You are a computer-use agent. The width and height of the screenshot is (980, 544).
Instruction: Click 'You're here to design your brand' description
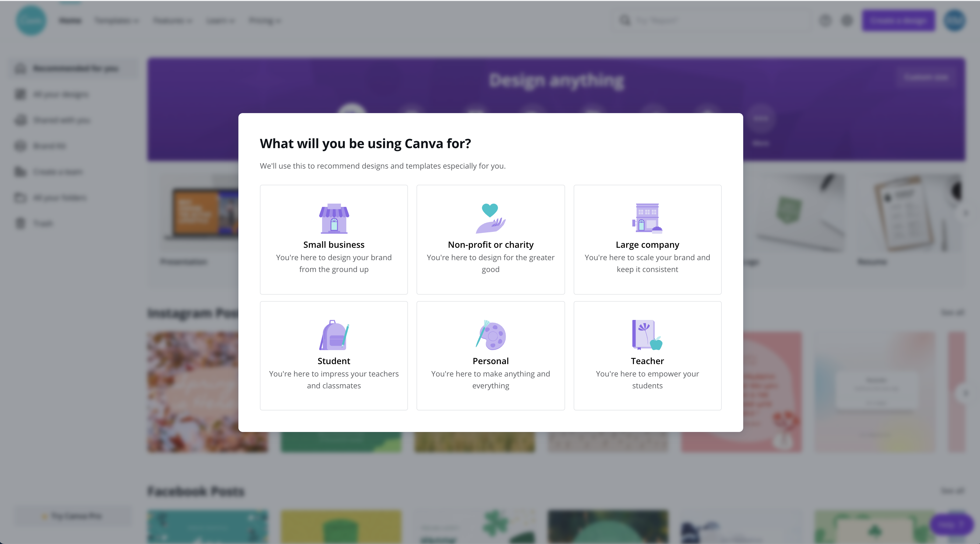click(x=334, y=263)
